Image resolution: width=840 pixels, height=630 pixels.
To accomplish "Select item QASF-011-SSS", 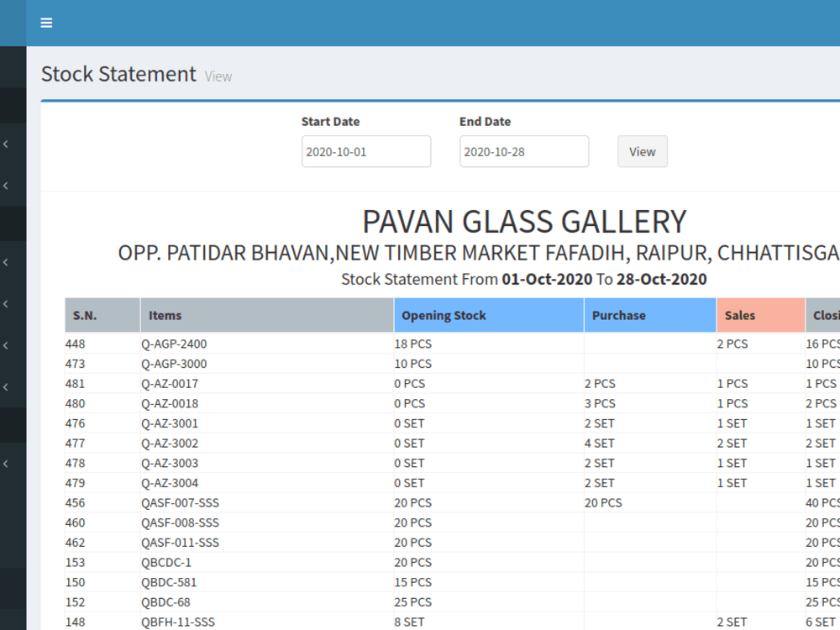I will 180,542.
